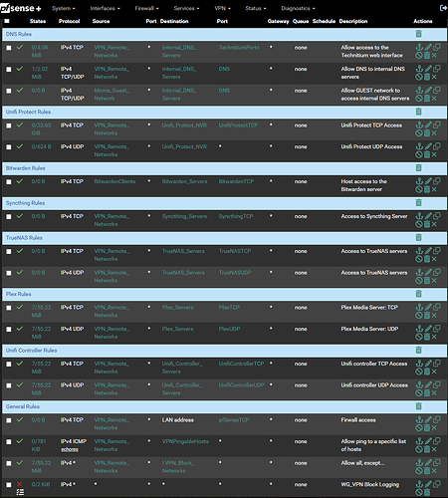The image size is (448, 498).
Task: Edit the Plex Media Server: TCP rule
Action: click(428, 307)
